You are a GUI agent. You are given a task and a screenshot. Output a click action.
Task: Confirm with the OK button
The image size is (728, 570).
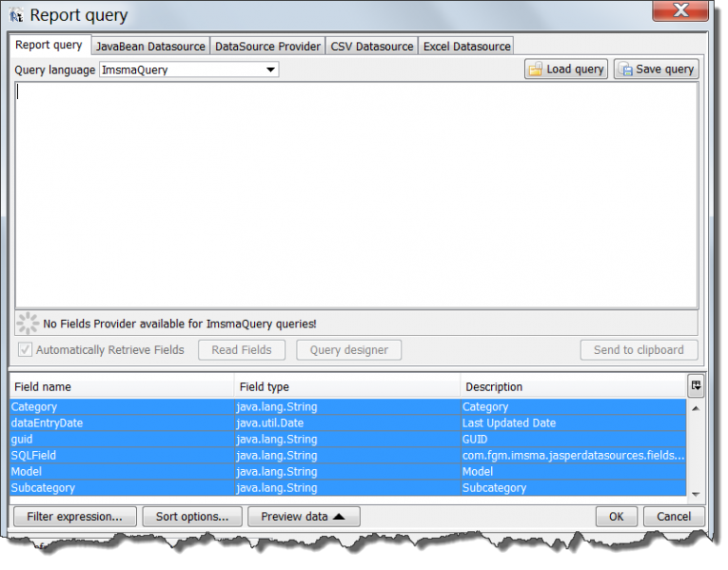pyautogui.click(x=616, y=517)
